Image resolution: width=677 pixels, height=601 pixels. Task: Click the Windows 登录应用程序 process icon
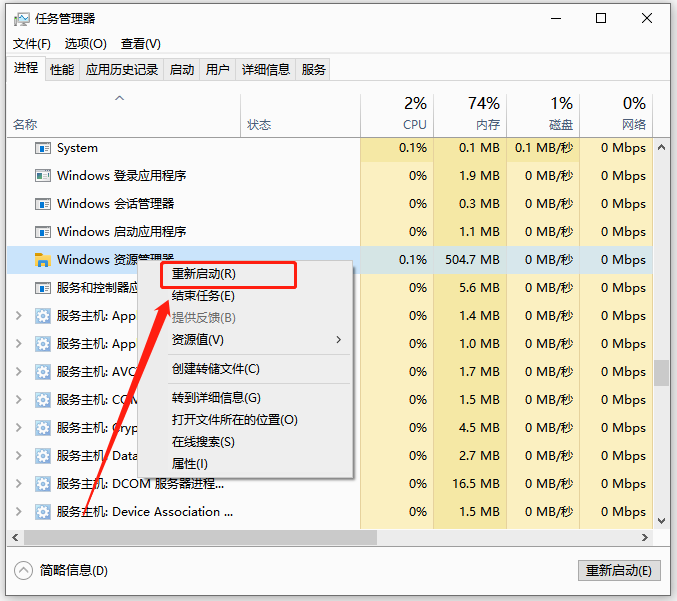[43, 176]
